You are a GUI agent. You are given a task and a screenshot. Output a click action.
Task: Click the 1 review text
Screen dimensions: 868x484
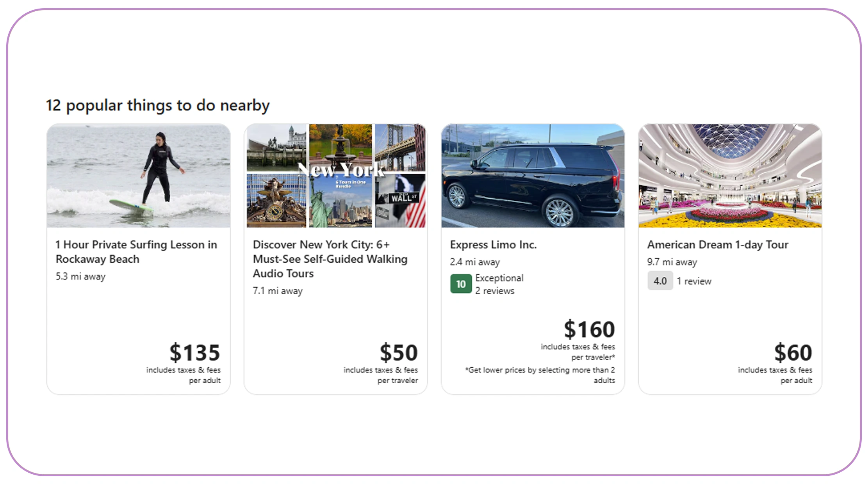tap(694, 281)
